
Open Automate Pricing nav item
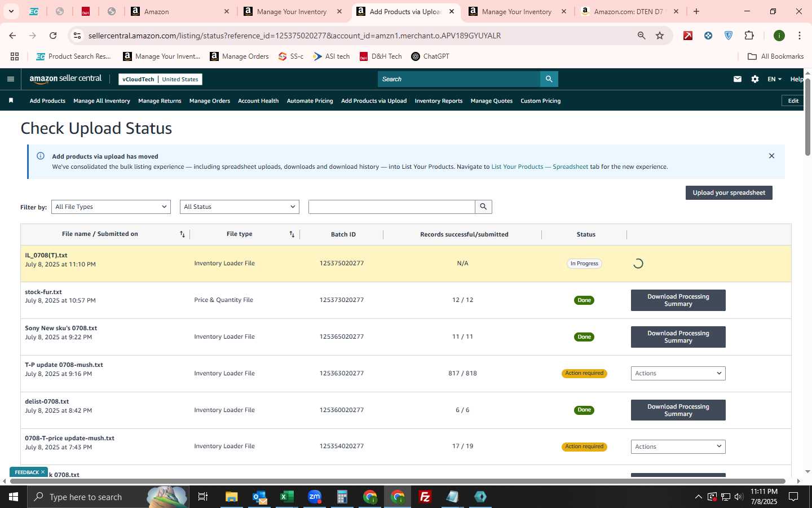click(x=310, y=101)
